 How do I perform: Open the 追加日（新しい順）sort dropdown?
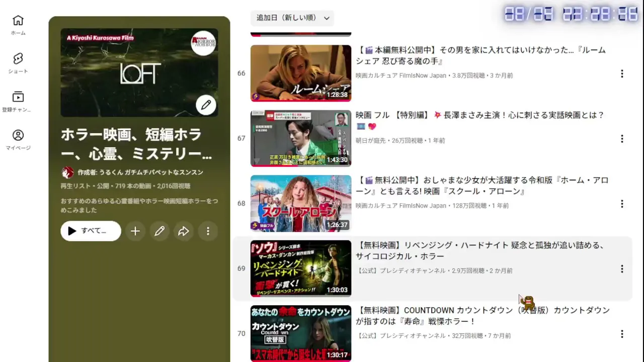click(292, 18)
